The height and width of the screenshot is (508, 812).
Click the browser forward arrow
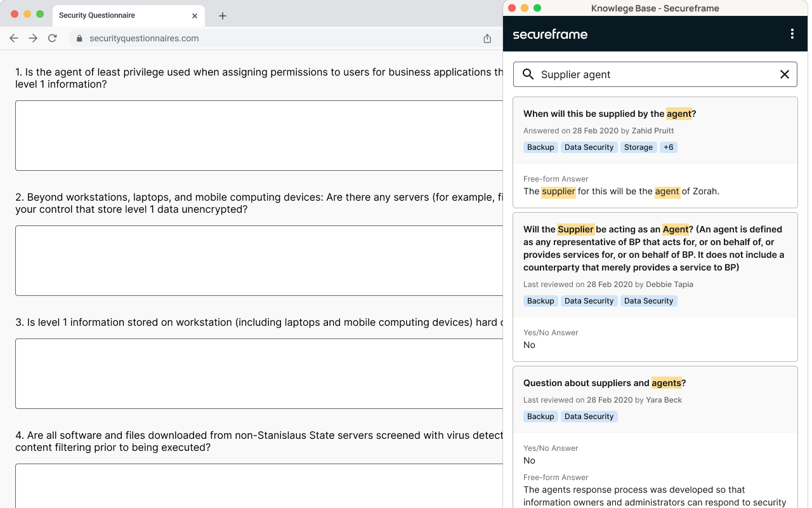[32, 38]
